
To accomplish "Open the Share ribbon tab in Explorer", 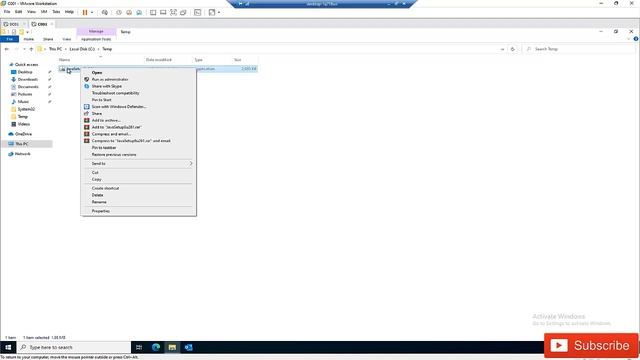I will pyautogui.click(x=48, y=39).
